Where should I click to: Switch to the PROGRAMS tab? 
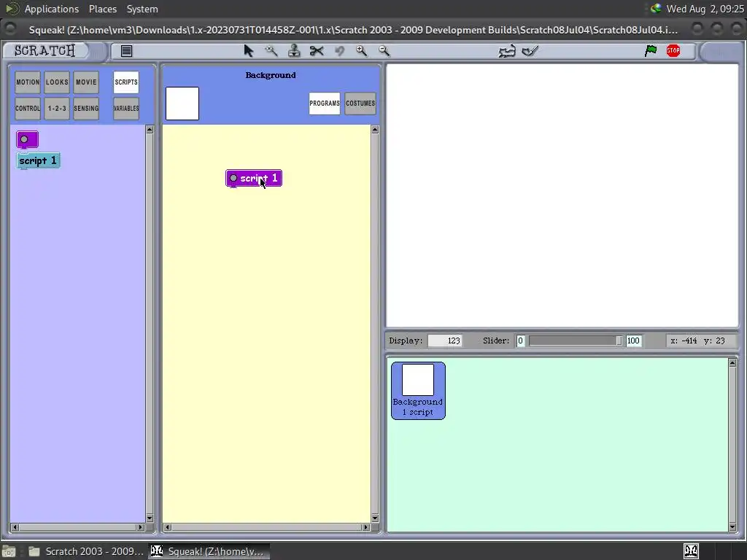click(x=325, y=104)
